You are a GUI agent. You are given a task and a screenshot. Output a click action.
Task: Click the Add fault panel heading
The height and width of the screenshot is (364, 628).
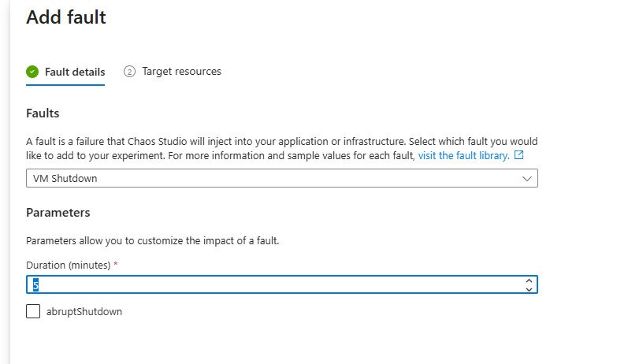click(66, 17)
